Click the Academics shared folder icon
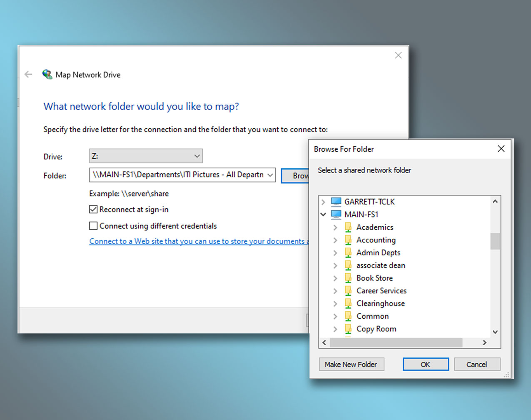The width and height of the screenshot is (531, 420). pyautogui.click(x=348, y=227)
